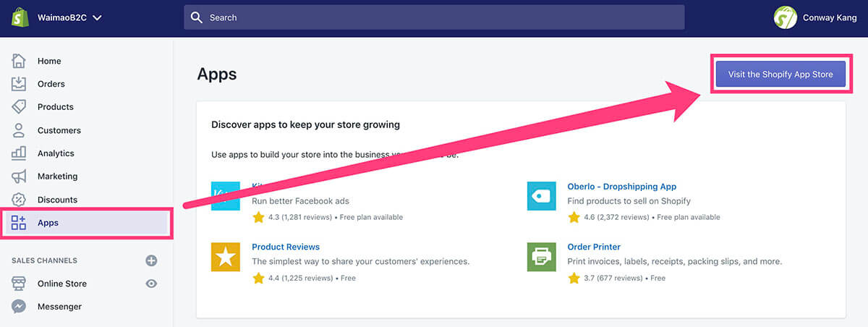Viewport: 868px width, 327px height.
Task: Click the Oberlo app tag icon
Action: [541, 195]
